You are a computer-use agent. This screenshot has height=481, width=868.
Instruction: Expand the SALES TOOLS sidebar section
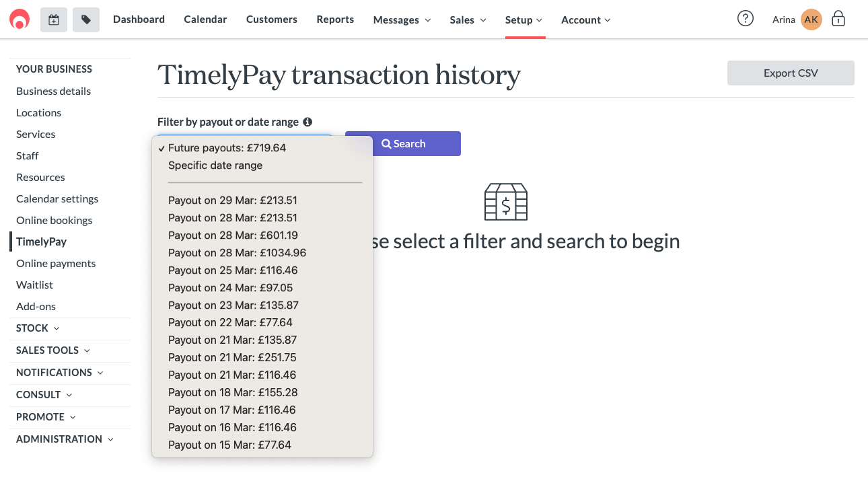pos(53,350)
